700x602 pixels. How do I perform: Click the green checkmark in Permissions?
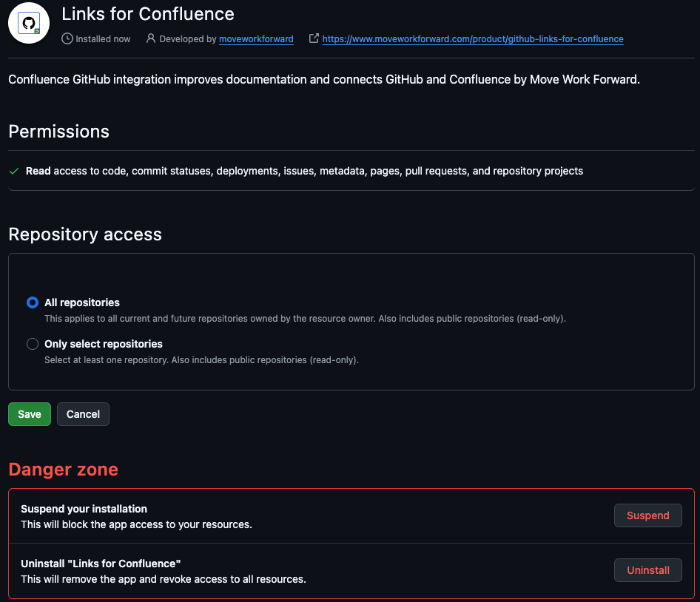[x=14, y=171]
